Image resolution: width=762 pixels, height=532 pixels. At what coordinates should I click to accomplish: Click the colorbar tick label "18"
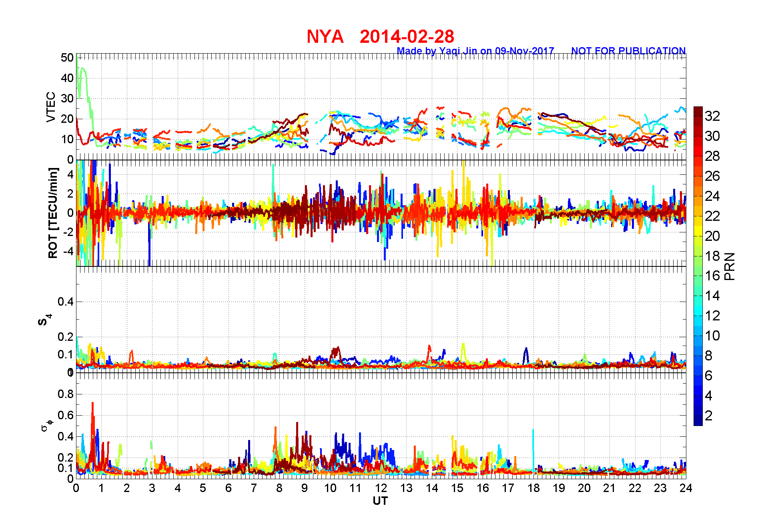[712, 256]
